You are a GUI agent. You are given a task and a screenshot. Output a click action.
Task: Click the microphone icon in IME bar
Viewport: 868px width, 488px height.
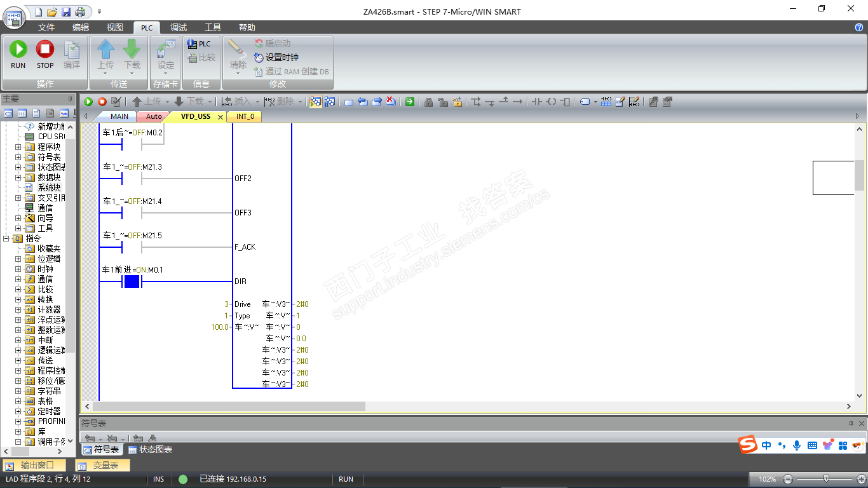[x=797, y=445]
